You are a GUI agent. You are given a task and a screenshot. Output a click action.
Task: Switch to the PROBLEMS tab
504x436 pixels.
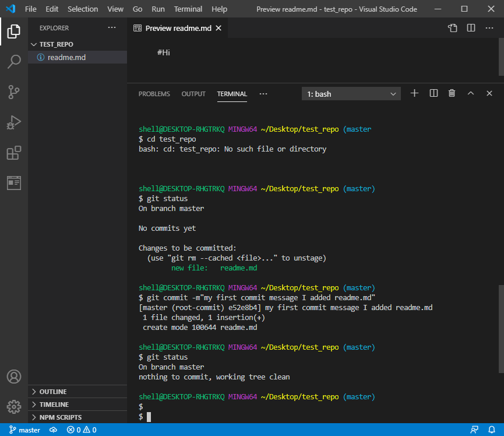(154, 94)
